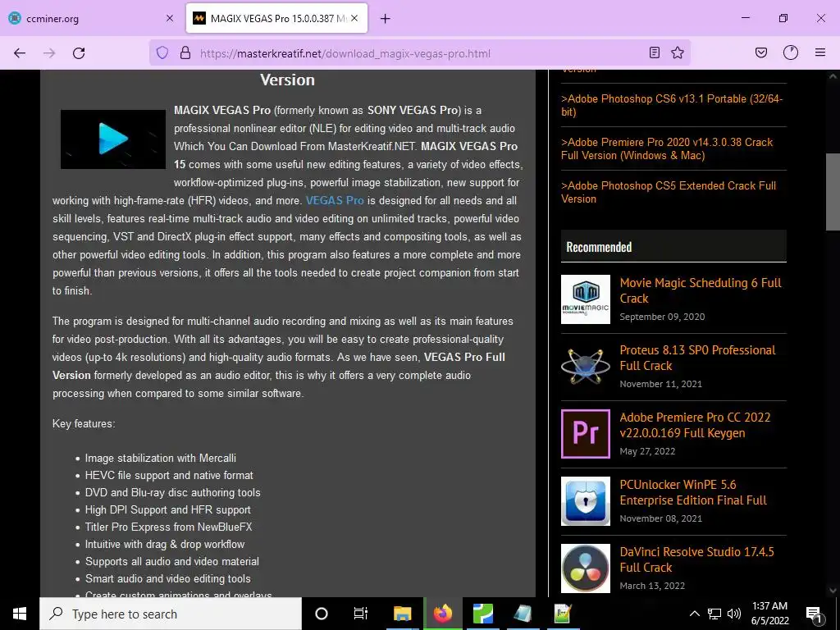Click the address bar URL field
Screen dimensions: 840x630
(x=419, y=53)
